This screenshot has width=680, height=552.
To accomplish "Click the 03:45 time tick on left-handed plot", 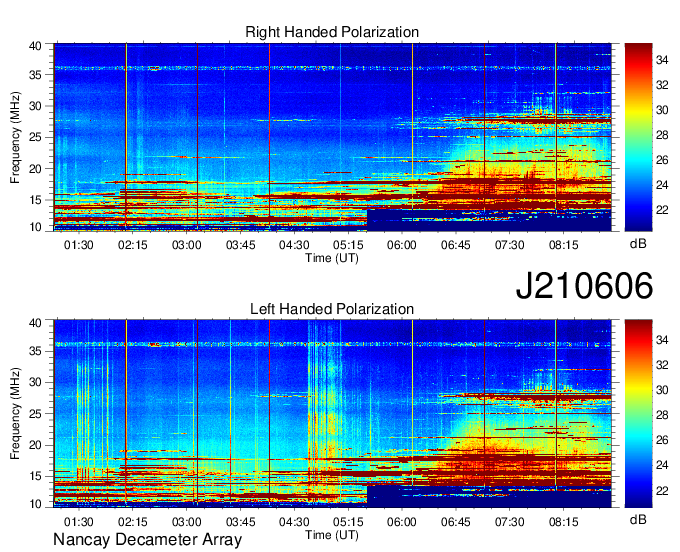I will coord(240,522).
